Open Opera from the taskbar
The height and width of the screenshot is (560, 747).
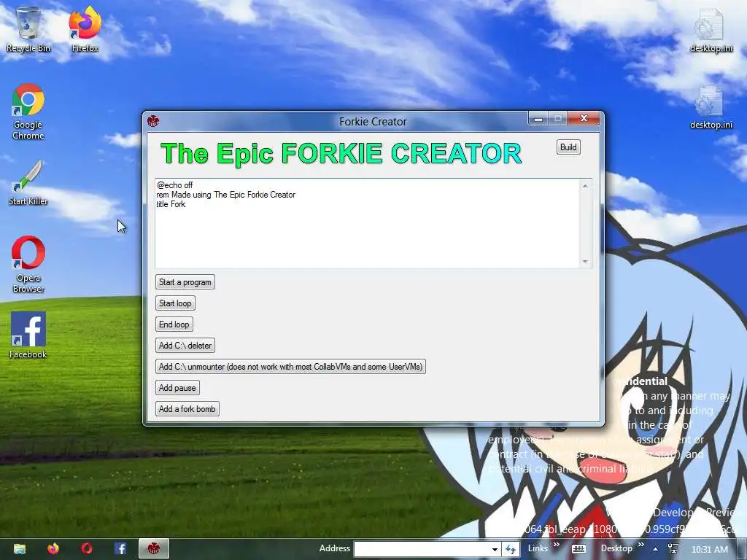tap(87, 548)
